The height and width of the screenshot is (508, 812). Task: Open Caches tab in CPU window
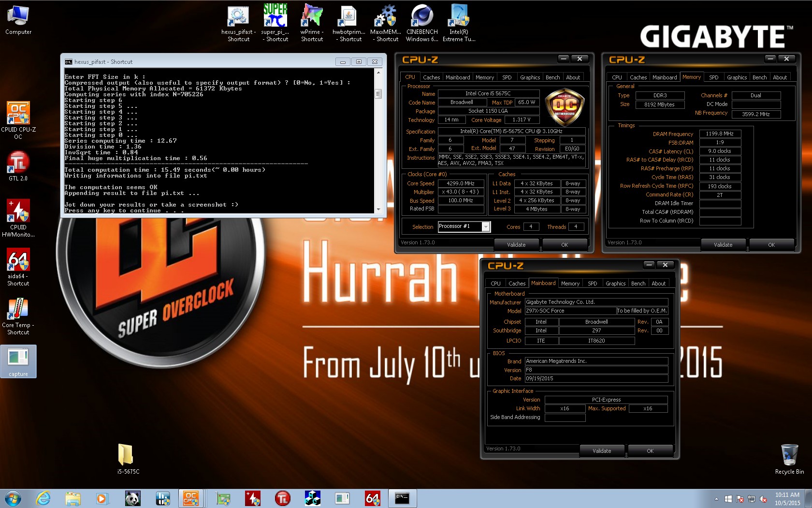431,77
